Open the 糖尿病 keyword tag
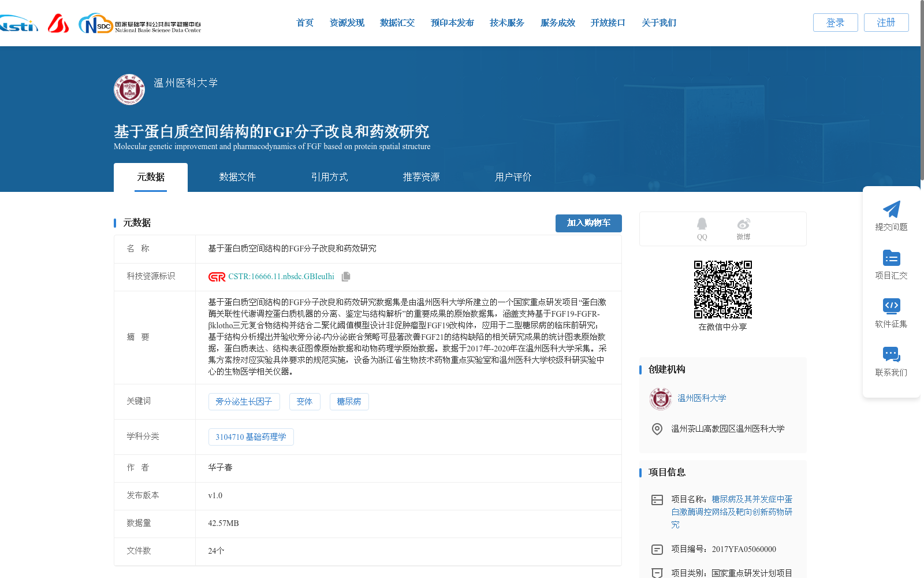Viewport: 924px width, 578px height. (x=349, y=401)
